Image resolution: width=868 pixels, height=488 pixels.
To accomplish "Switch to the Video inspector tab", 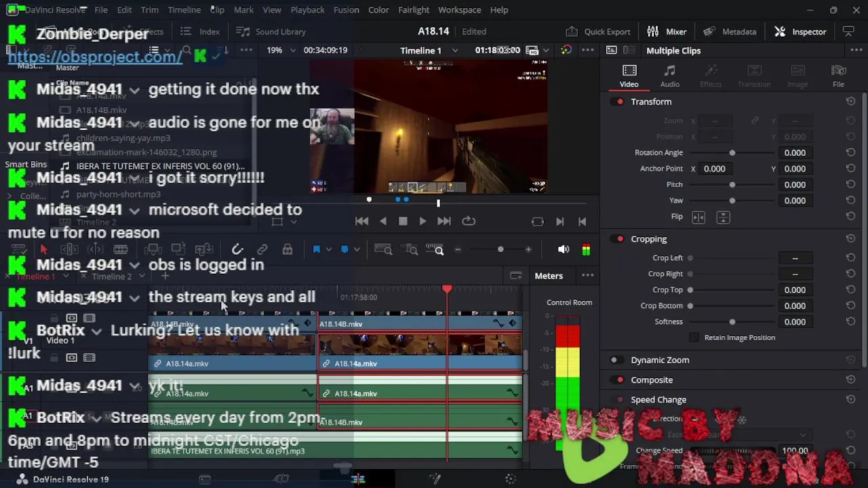I will coord(629,76).
